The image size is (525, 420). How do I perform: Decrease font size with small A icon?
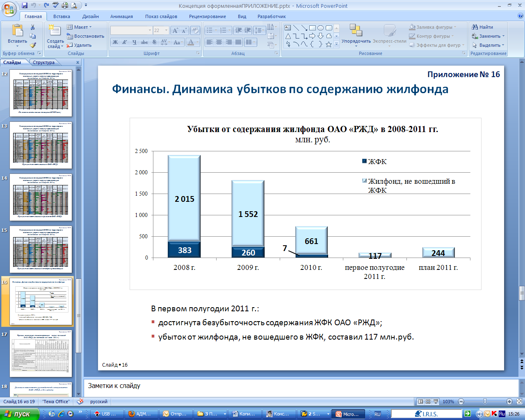(183, 30)
